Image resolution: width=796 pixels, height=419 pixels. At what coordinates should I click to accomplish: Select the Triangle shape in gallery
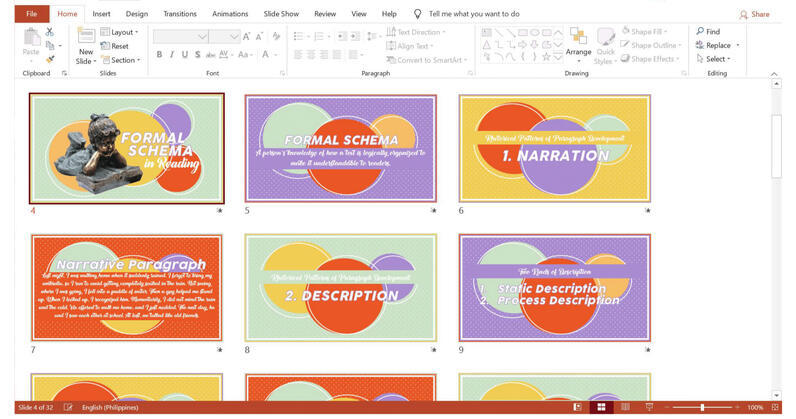coord(486,45)
